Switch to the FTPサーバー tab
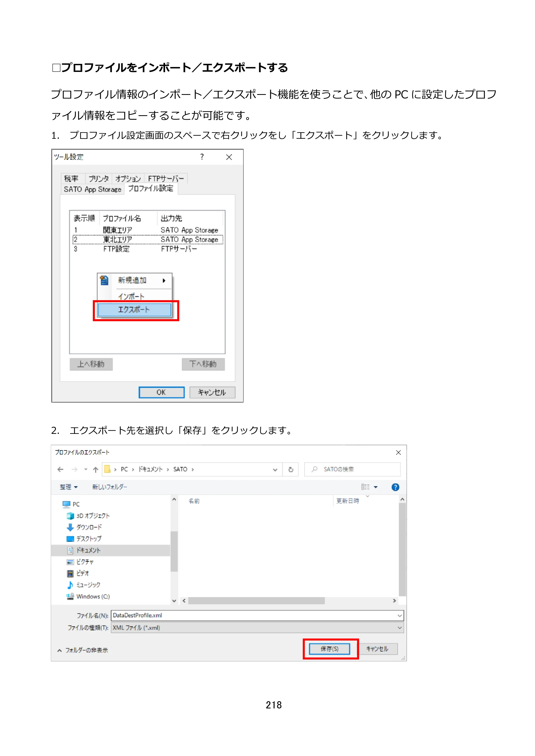The image size is (535, 756). (166, 179)
